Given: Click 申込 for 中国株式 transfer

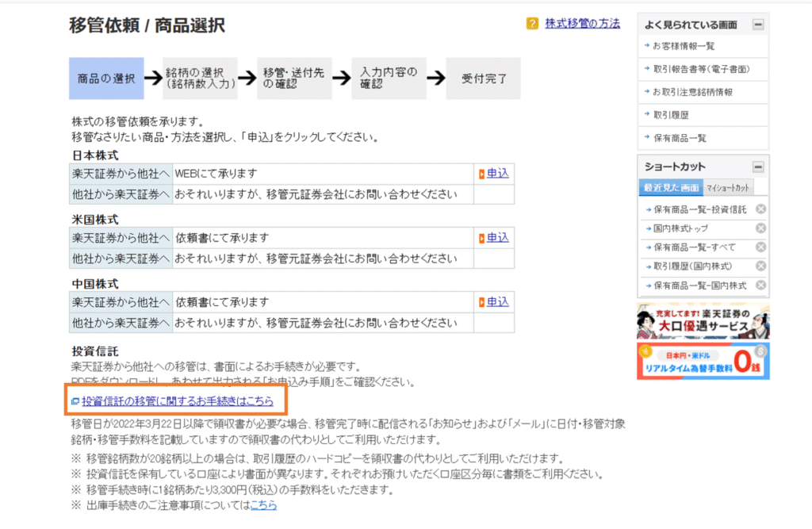Looking at the screenshot, I should click(497, 302).
